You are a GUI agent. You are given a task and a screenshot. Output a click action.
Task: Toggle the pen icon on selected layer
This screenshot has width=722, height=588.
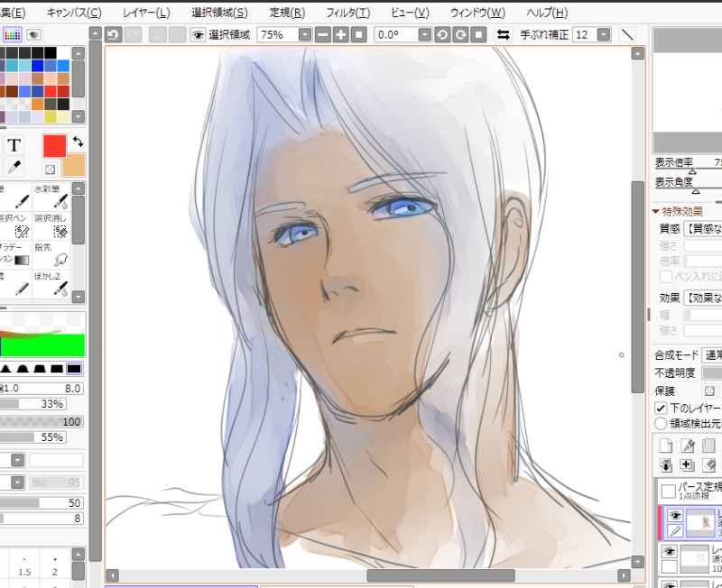tap(675, 530)
